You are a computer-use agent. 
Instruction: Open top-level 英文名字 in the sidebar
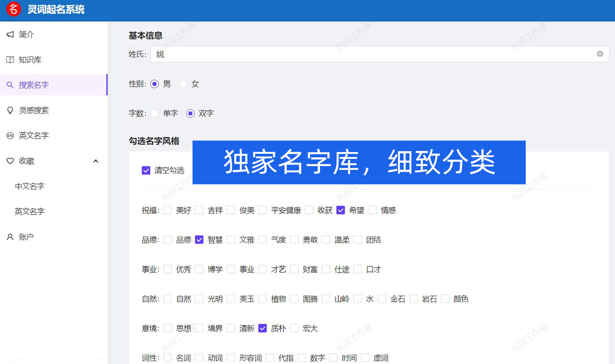pos(54,135)
